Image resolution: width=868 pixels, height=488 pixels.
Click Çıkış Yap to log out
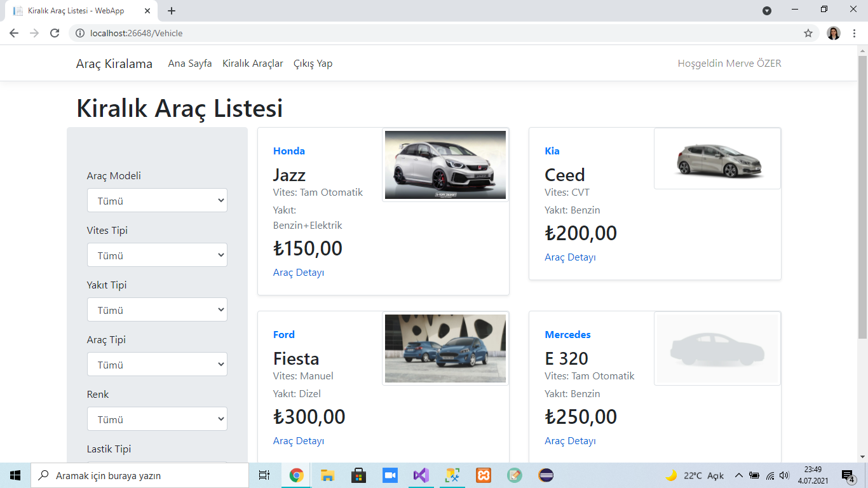point(313,63)
